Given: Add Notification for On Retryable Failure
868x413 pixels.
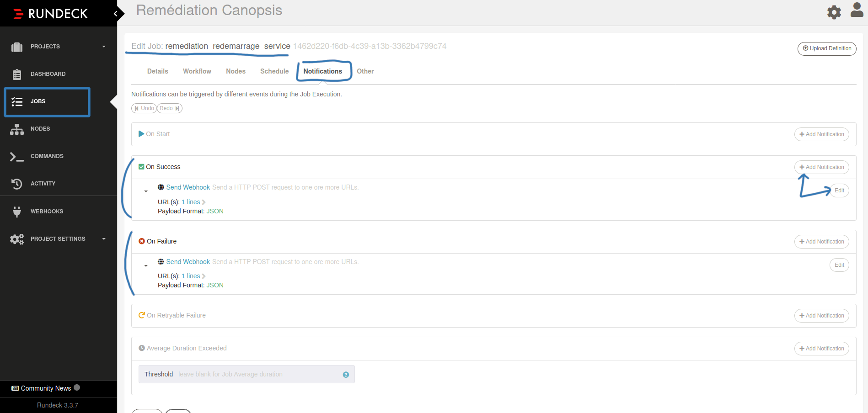Looking at the screenshot, I should coord(821,316).
